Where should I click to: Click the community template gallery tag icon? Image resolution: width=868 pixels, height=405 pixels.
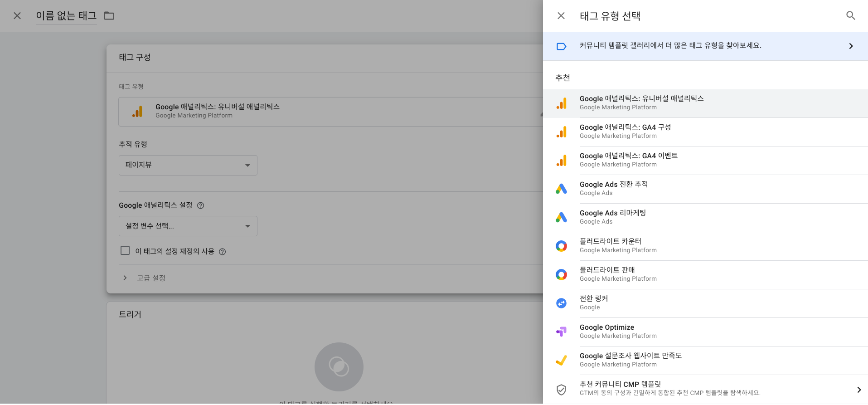561,46
